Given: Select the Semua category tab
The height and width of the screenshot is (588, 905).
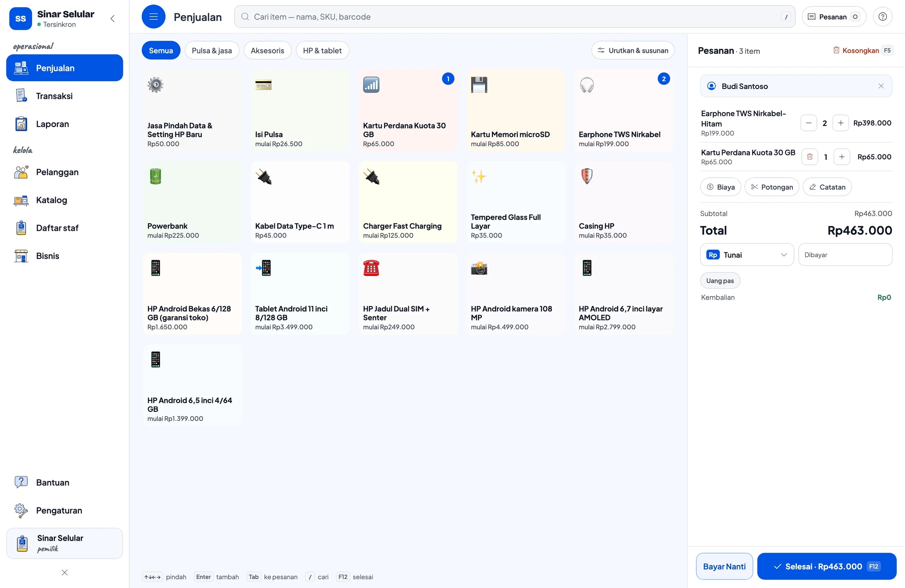Looking at the screenshot, I should point(161,50).
